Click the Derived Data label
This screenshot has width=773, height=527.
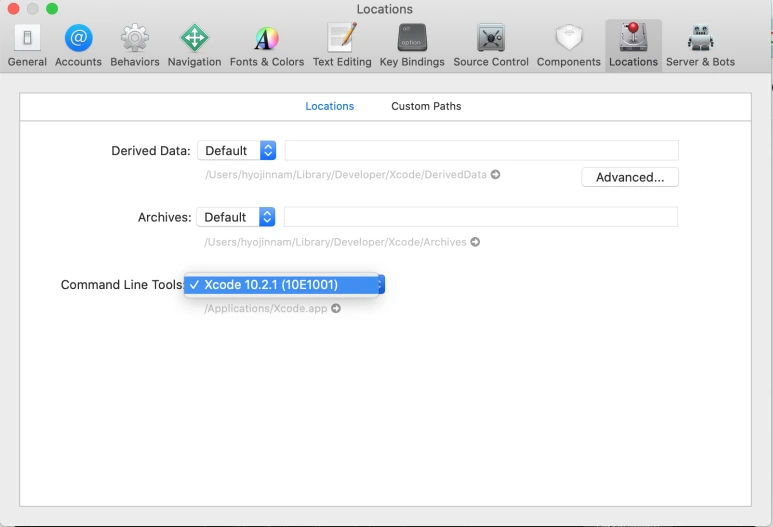(151, 150)
